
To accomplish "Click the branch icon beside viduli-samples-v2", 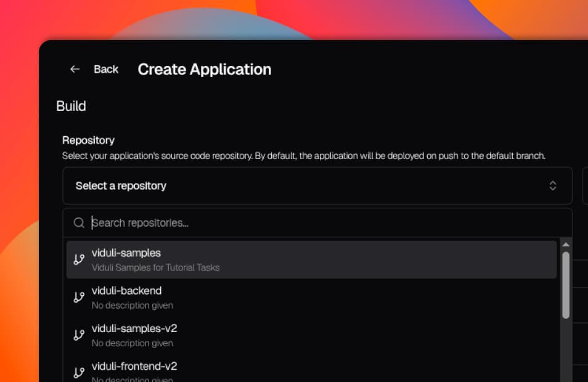I will pyautogui.click(x=79, y=335).
